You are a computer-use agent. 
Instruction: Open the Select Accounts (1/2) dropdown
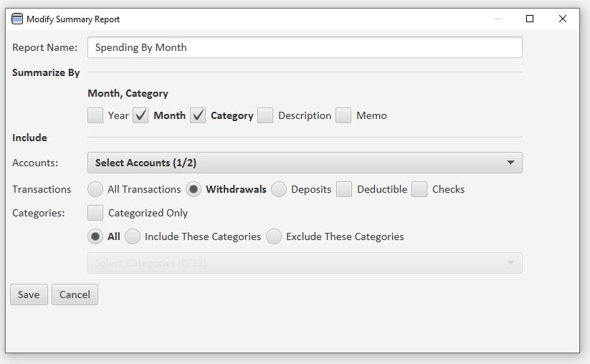click(x=305, y=163)
